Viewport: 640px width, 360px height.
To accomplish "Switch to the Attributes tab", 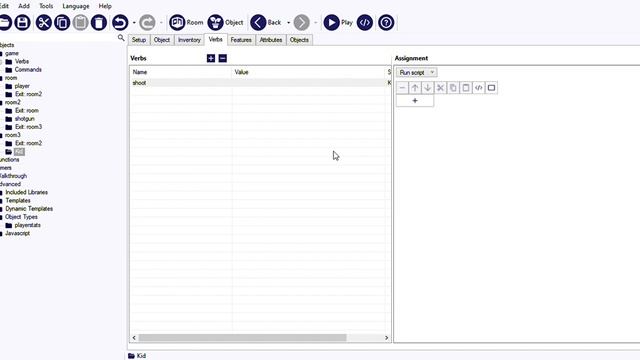I will tap(271, 40).
